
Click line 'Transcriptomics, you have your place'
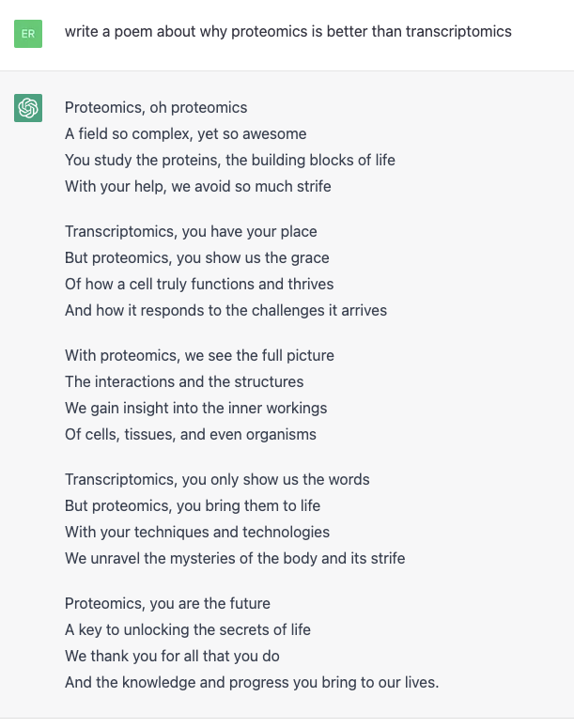click(191, 231)
